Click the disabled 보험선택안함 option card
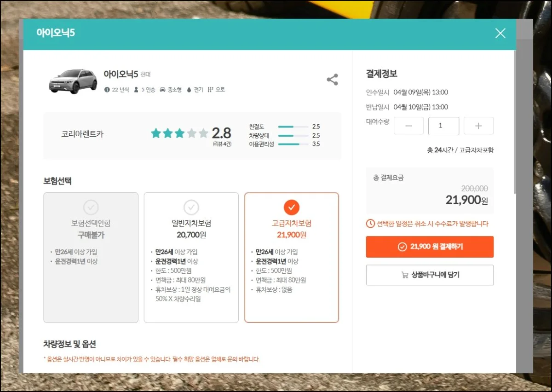 pyautogui.click(x=91, y=257)
